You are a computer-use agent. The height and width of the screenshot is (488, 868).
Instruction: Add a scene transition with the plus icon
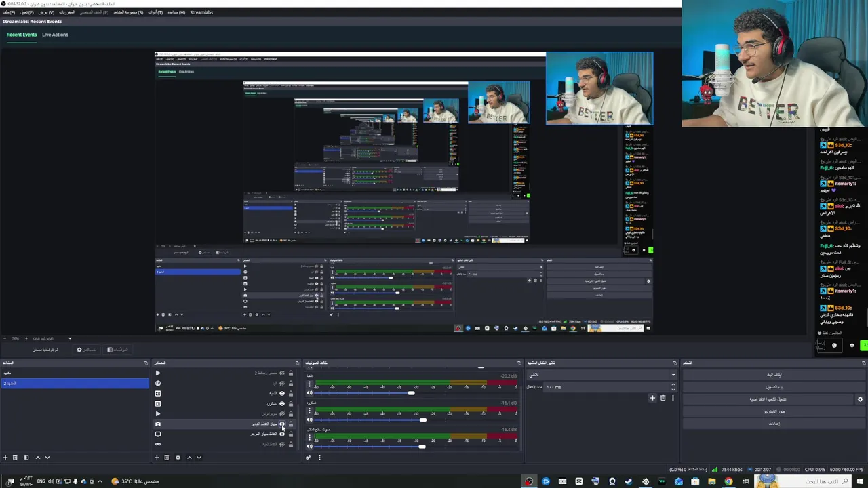tap(652, 398)
